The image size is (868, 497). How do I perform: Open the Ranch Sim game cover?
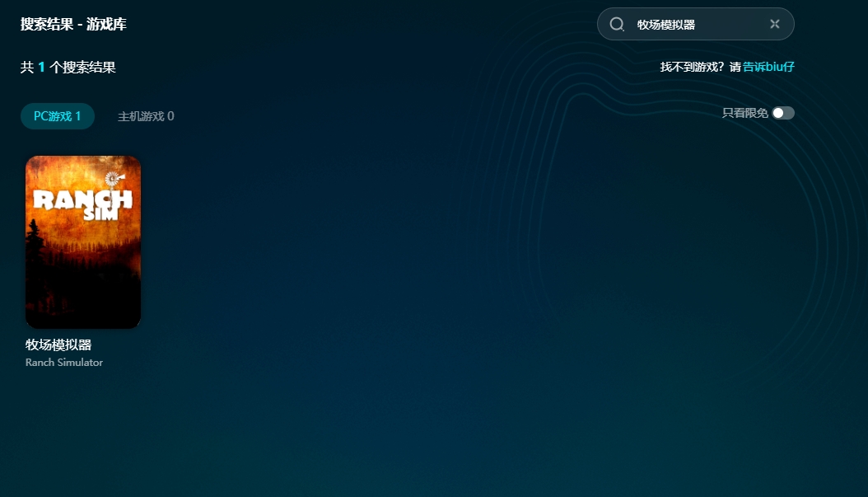(x=83, y=241)
